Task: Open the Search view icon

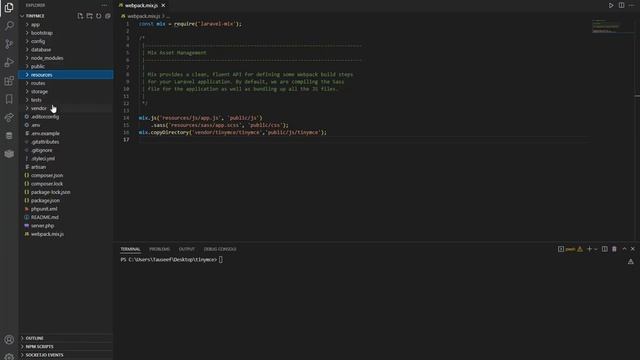Action: point(9,26)
